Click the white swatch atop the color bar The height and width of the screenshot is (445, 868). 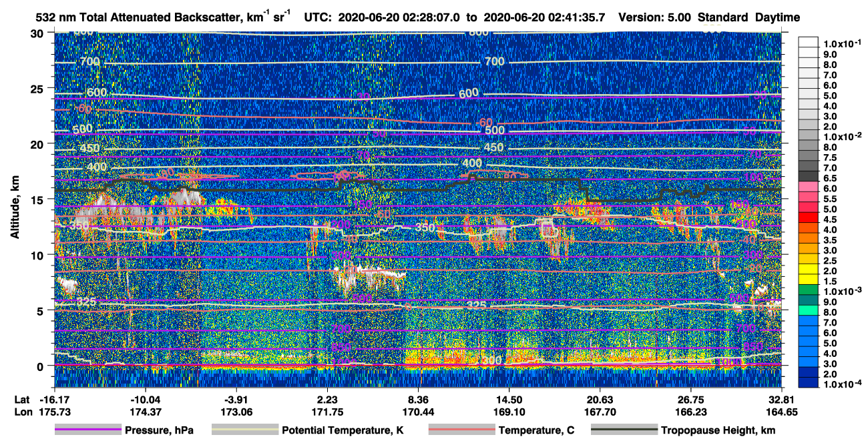pyautogui.click(x=809, y=41)
